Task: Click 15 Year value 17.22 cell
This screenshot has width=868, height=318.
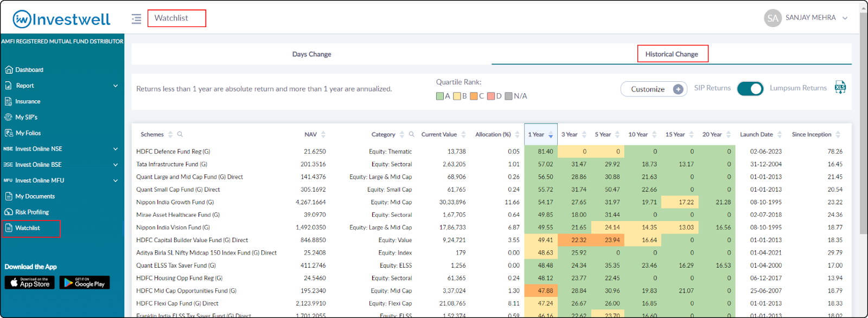Action: [x=680, y=202]
